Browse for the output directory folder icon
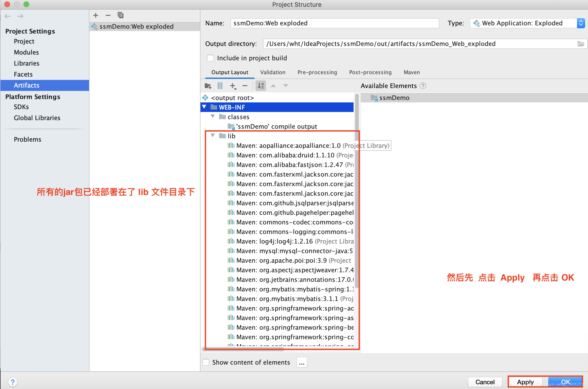 pyautogui.click(x=581, y=44)
